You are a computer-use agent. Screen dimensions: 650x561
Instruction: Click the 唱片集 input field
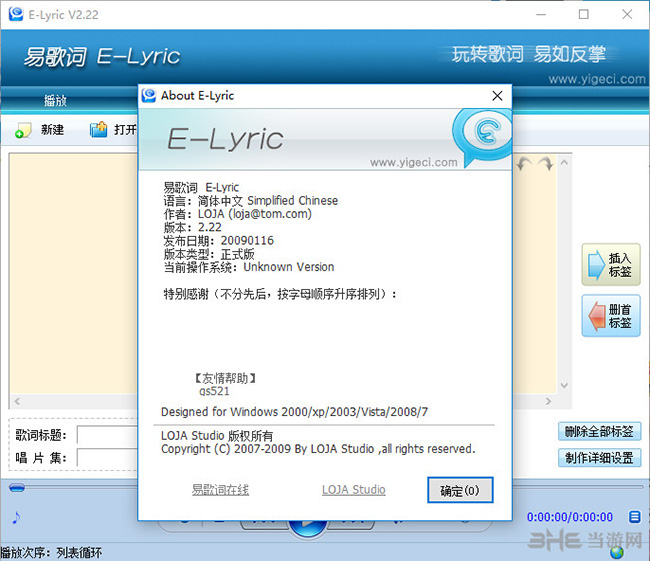107,458
